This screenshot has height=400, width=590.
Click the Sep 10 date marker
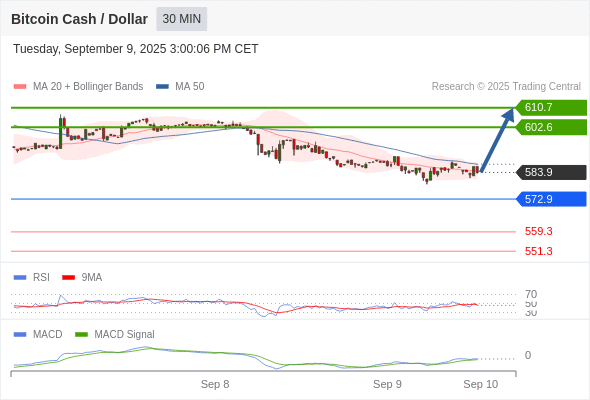[x=481, y=384]
